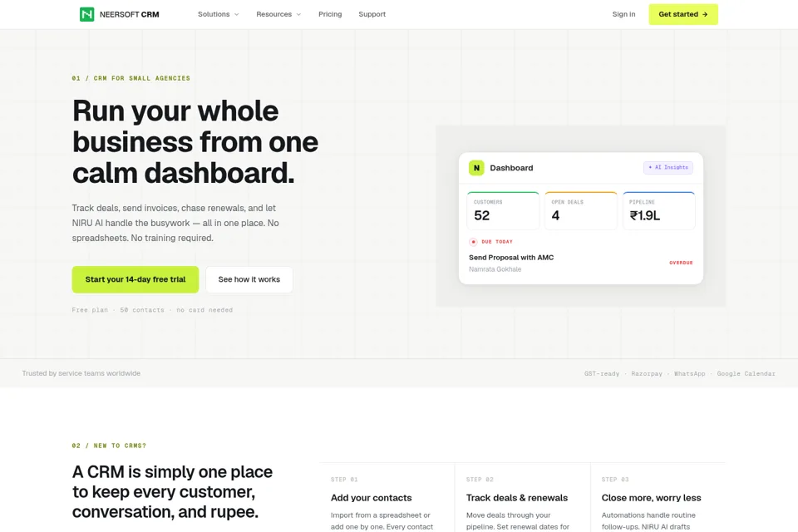Viewport: 798px width, 532px height.
Task: Click the Run your whole business headline
Action: [195, 142]
